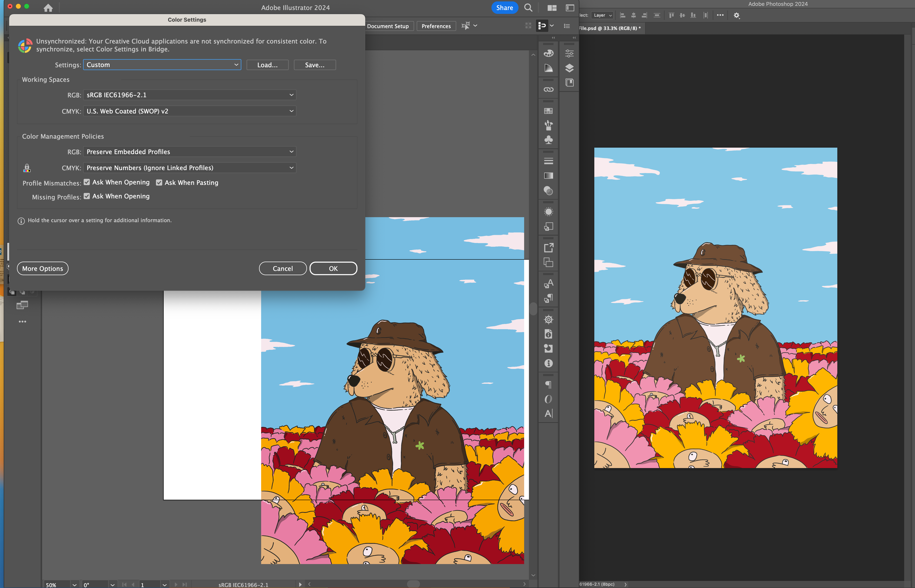Open RGB Preserve Embedded Profiles policy dropdown
The height and width of the screenshot is (588, 915).
190,152
